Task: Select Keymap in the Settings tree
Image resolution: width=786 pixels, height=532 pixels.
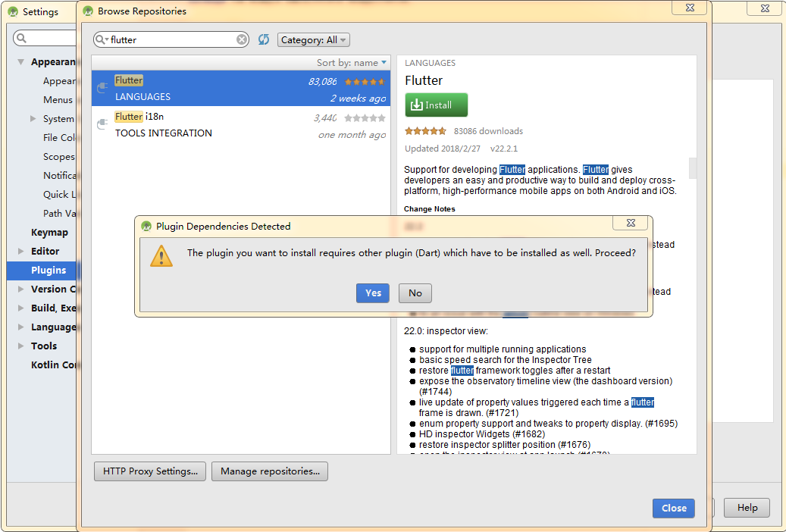Action: point(49,233)
